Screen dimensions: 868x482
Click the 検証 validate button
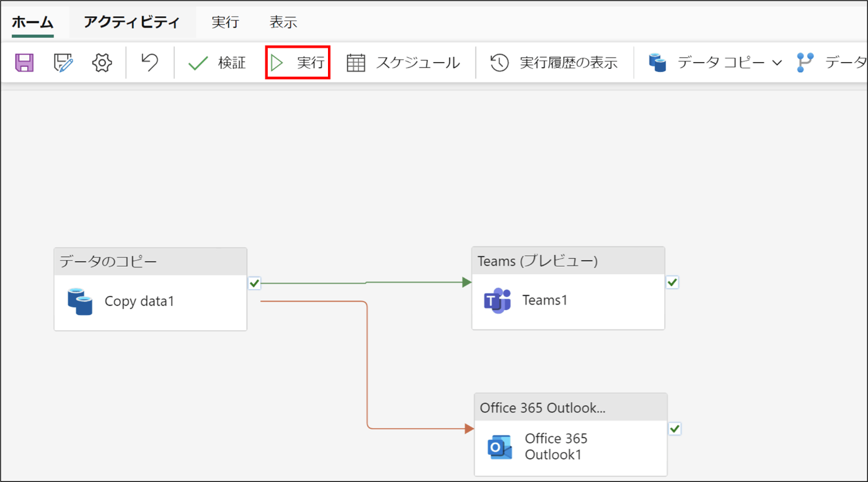[217, 63]
